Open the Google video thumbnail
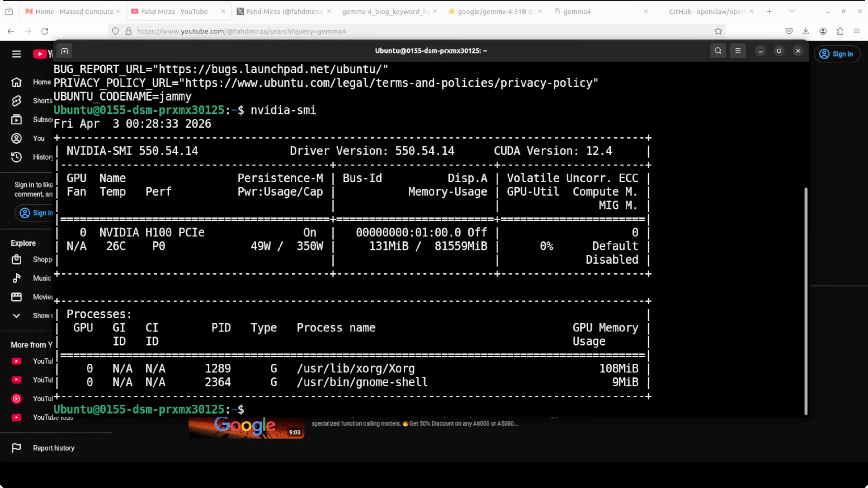This screenshot has width=868, height=488. (x=246, y=428)
